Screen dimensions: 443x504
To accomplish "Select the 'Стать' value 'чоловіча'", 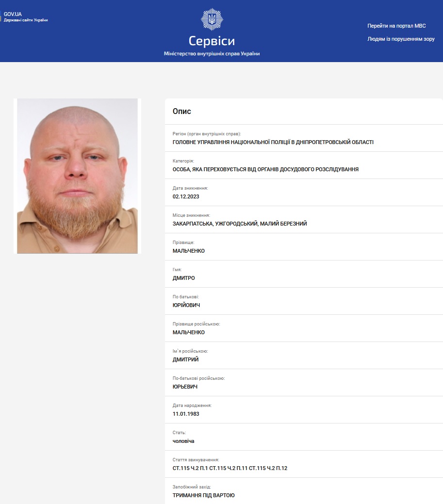I will (x=183, y=441).
